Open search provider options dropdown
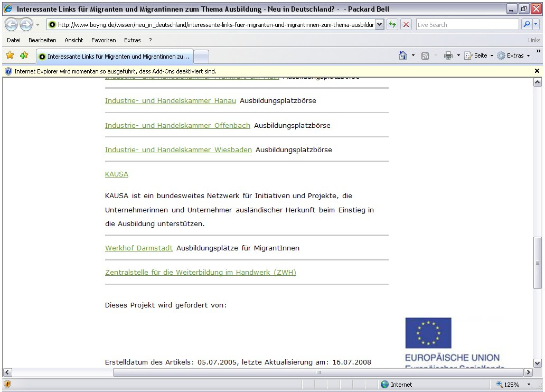 click(x=536, y=24)
